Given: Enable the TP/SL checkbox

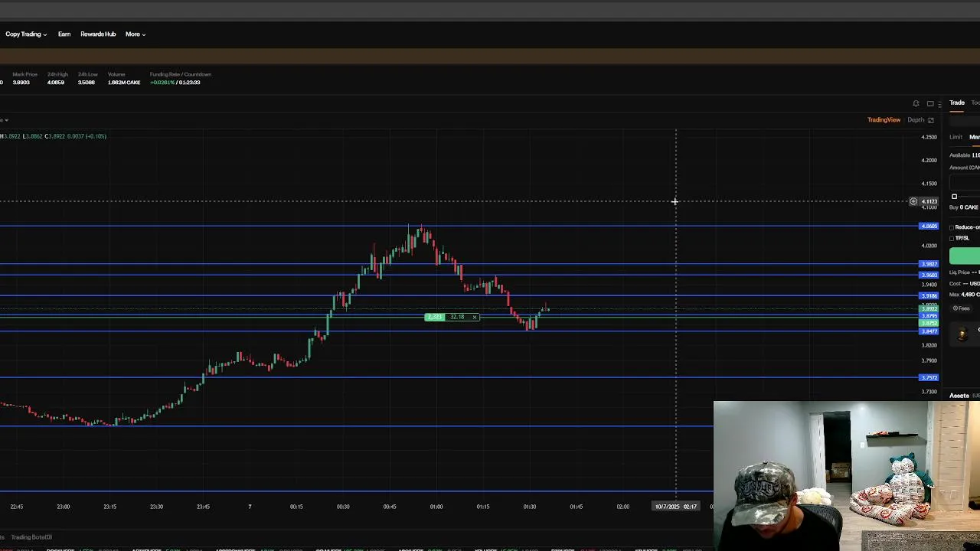Looking at the screenshot, I should 952,238.
